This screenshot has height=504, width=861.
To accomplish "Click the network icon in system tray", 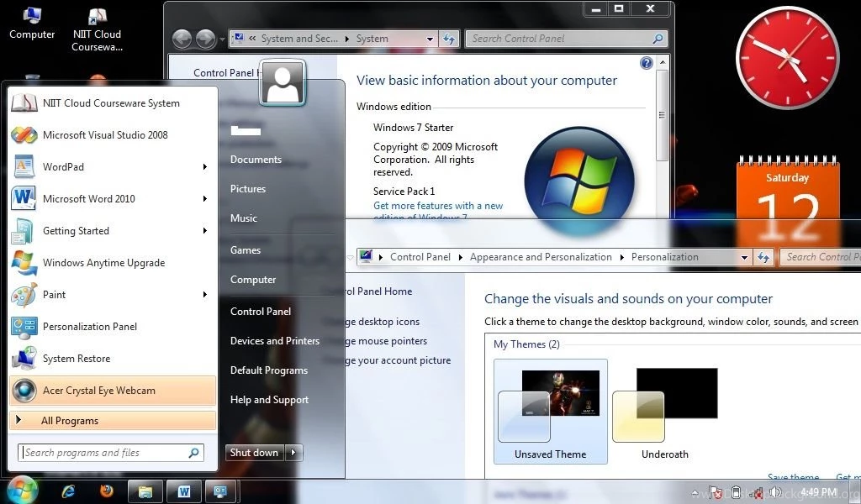I will coord(756,492).
